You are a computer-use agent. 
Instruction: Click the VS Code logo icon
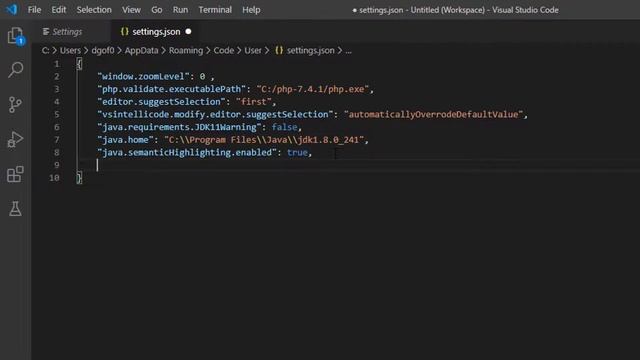pos(12,9)
